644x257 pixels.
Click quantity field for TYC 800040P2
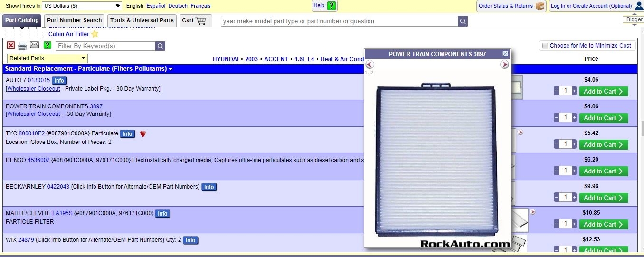(565, 144)
